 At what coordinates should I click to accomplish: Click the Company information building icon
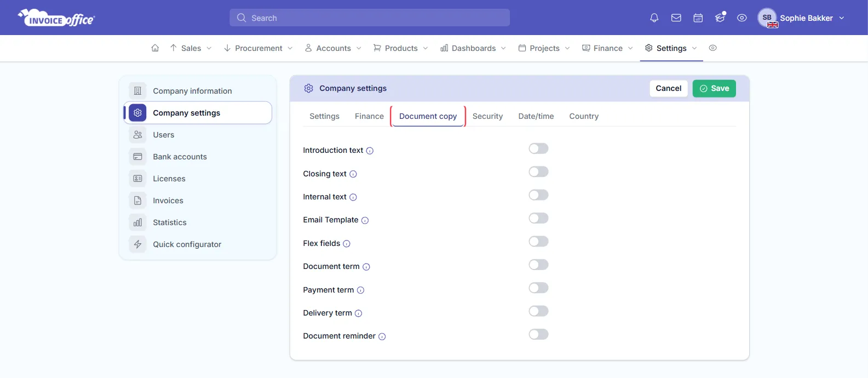(x=137, y=91)
